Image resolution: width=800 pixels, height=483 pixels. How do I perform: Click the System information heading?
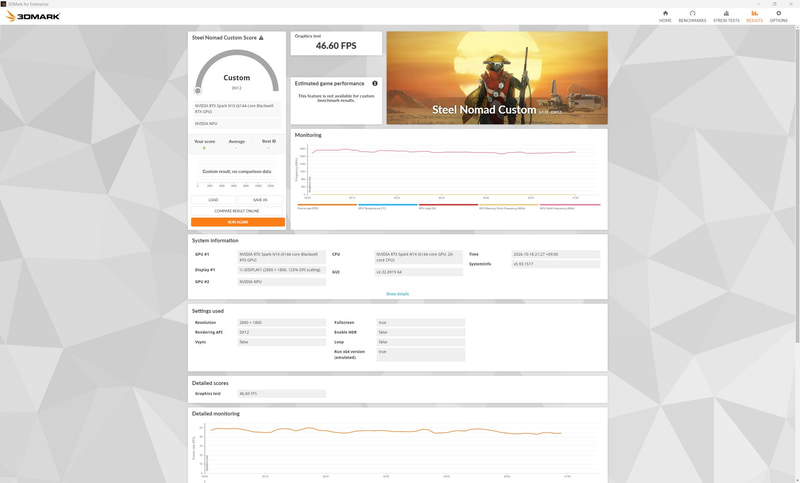tap(215, 240)
